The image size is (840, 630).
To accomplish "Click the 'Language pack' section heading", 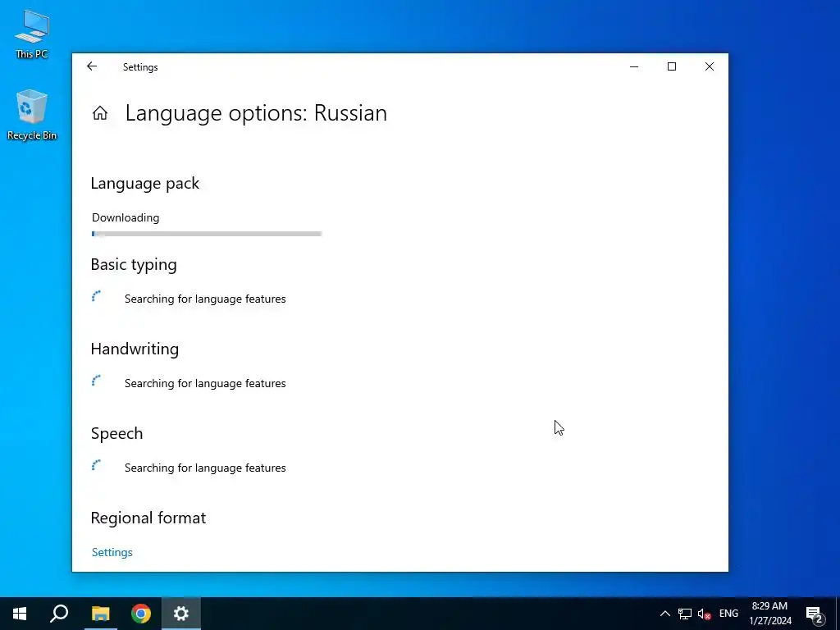I will [x=144, y=183].
